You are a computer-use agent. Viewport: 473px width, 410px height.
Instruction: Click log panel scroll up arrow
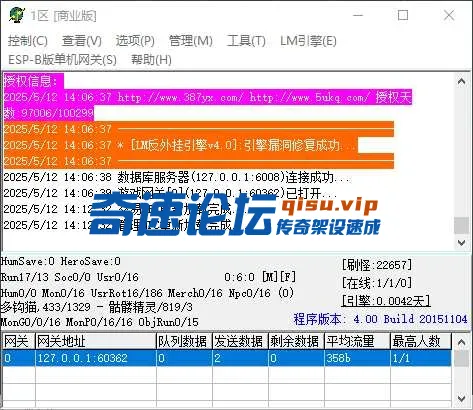462,81
